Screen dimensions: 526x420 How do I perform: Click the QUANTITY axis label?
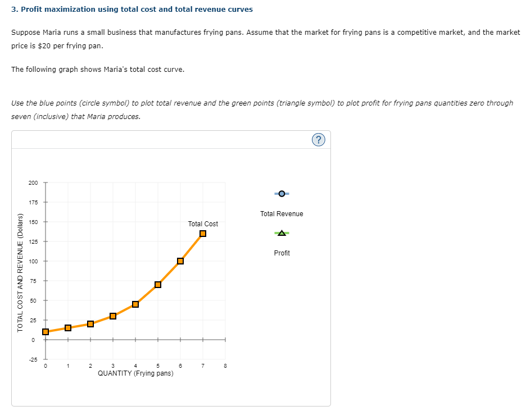click(135, 373)
